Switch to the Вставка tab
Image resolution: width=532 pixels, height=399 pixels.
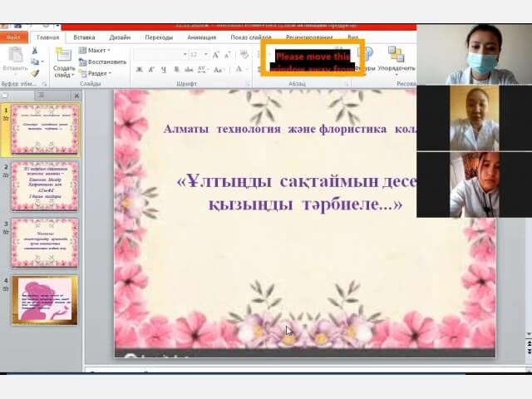click(84, 37)
